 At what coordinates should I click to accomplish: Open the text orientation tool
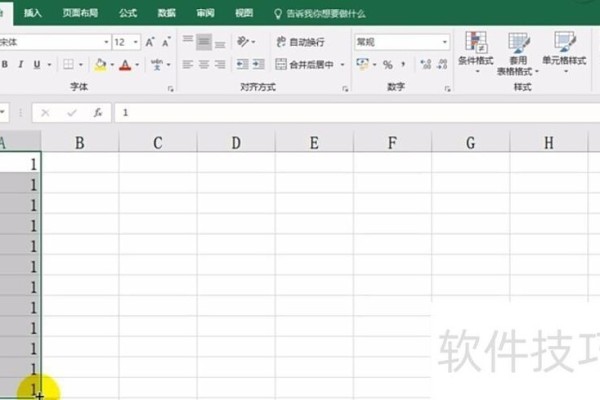243,41
